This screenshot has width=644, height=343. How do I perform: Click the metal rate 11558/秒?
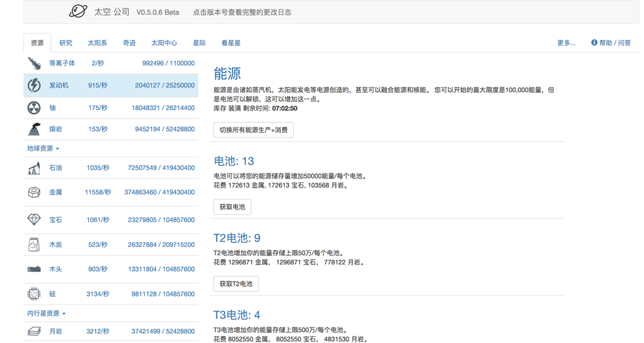pyautogui.click(x=98, y=192)
